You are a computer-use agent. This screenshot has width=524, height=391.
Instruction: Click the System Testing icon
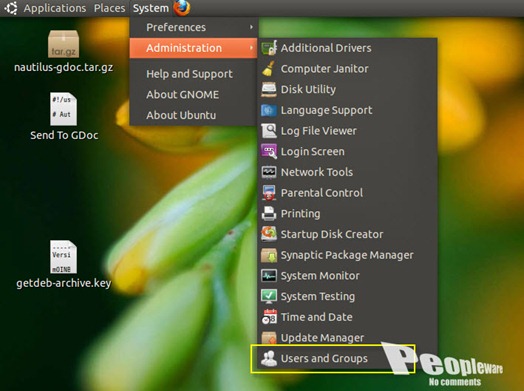[269, 296]
